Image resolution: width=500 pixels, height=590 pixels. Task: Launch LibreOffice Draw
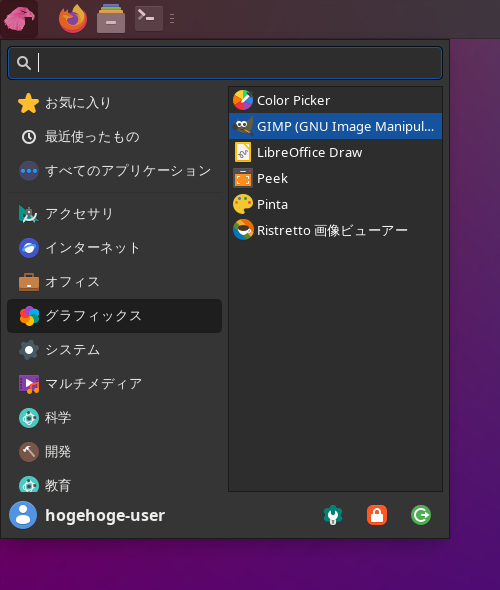[335, 152]
